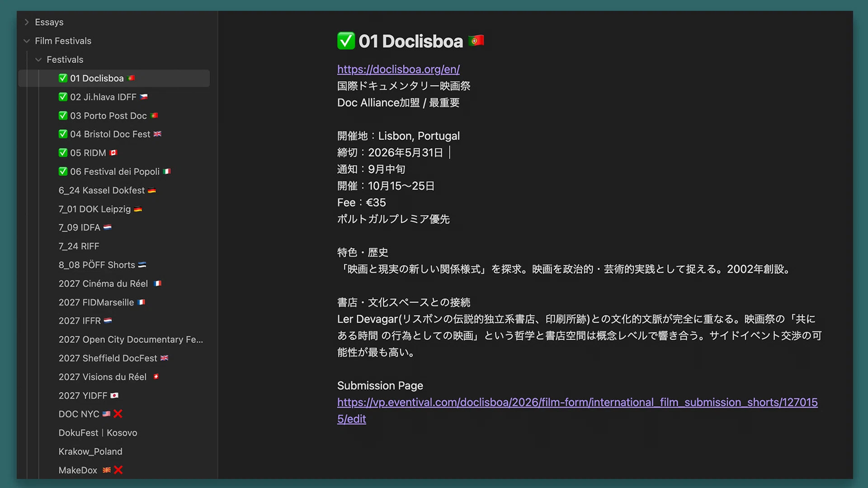Click the 書店・文化スペースとの接続 heading
The image size is (868, 488).
pos(404,302)
